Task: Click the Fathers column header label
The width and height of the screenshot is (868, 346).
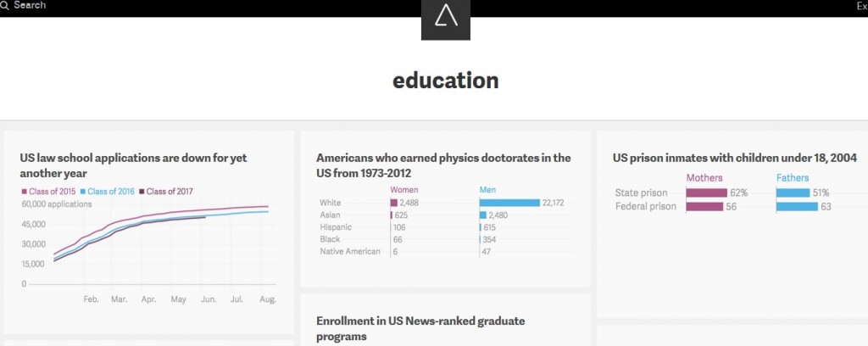Action: [793, 178]
